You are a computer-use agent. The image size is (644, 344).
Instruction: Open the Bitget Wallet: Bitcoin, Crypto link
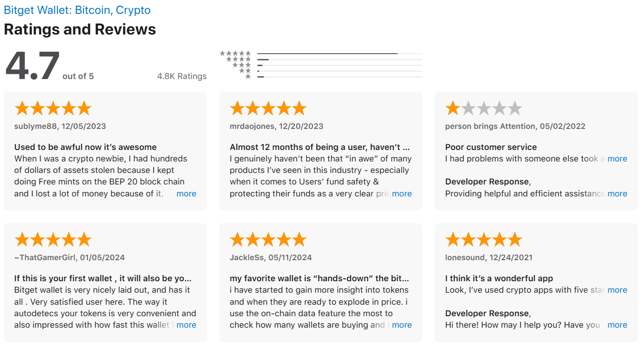[77, 10]
